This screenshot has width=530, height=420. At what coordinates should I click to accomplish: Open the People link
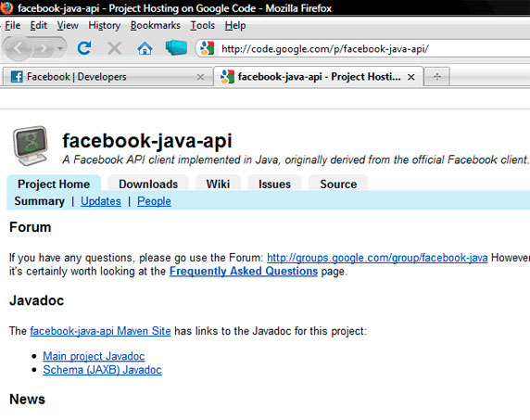(154, 201)
